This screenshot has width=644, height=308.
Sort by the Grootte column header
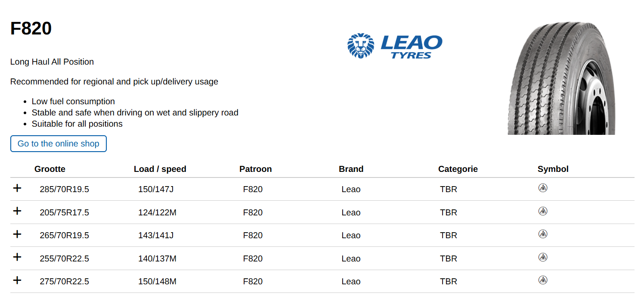click(x=50, y=169)
